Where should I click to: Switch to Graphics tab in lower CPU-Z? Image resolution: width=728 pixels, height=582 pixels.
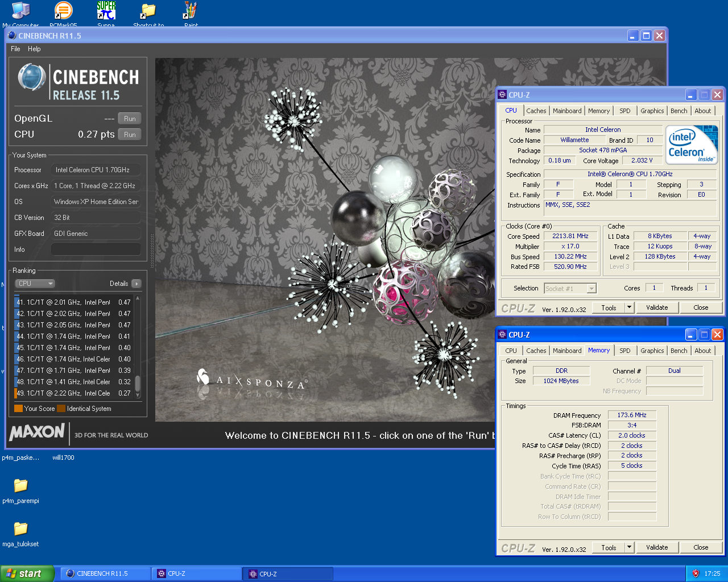[652, 351]
